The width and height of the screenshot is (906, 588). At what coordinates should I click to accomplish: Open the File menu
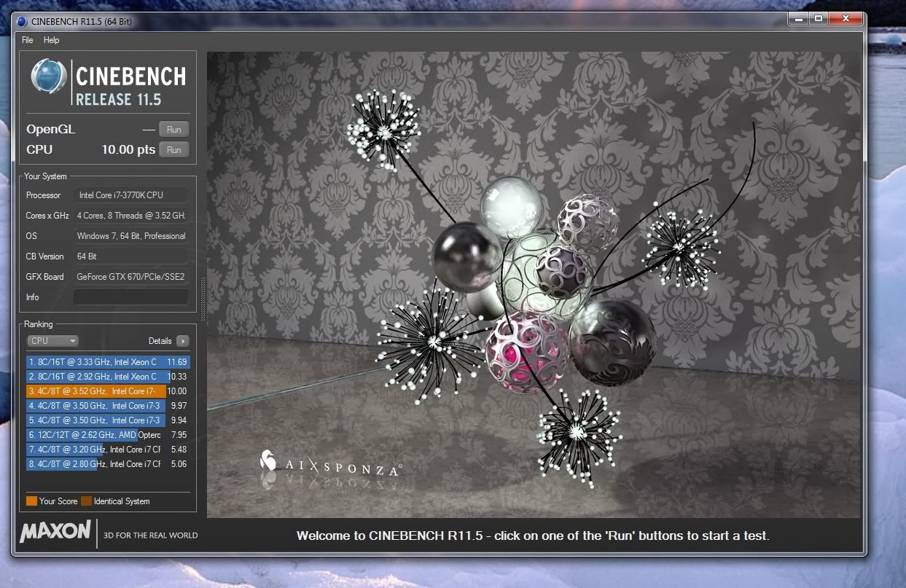(x=28, y=40)
